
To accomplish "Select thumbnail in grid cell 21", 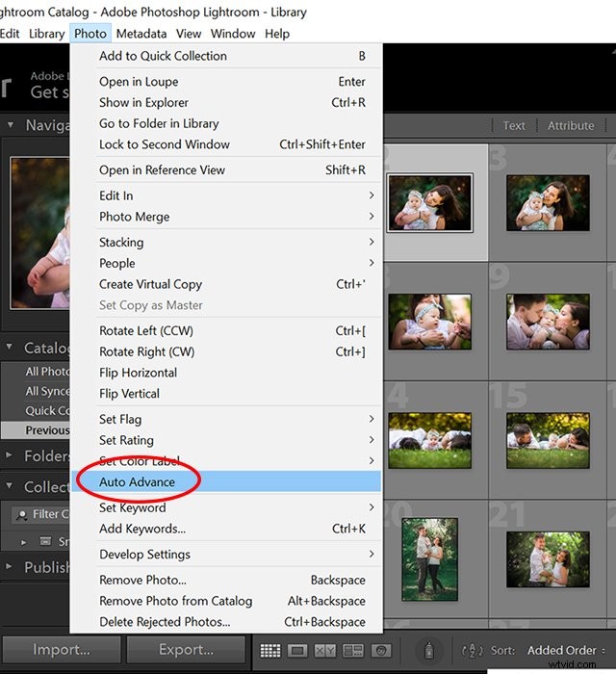I will tap(548, 559).
